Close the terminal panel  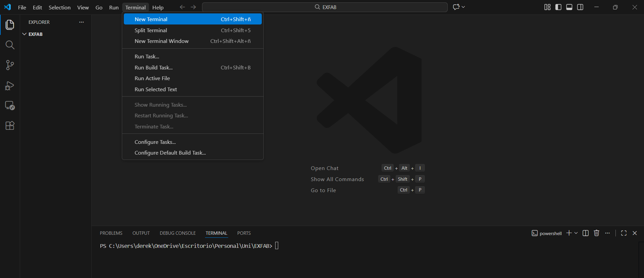point(635,233)
